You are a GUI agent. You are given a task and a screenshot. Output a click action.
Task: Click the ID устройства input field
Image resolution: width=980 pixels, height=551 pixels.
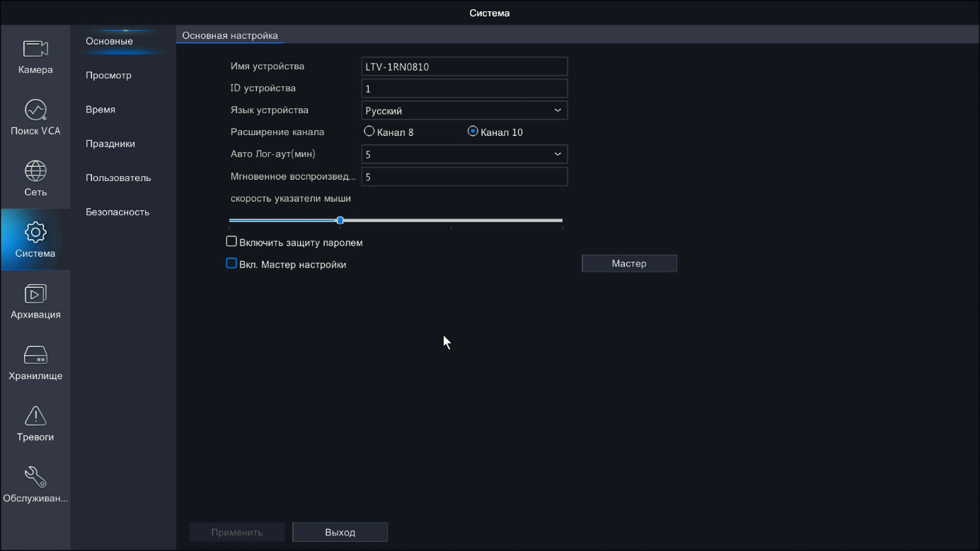pyautogui.click(x=464, y=88)
